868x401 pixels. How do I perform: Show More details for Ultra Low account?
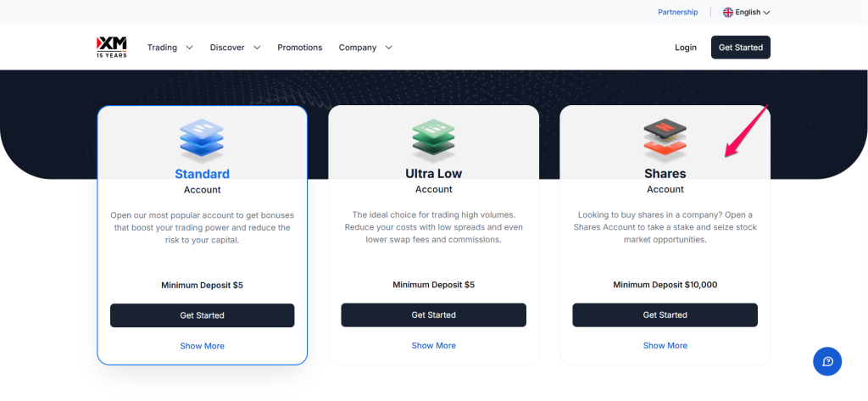tap(433, 346)
